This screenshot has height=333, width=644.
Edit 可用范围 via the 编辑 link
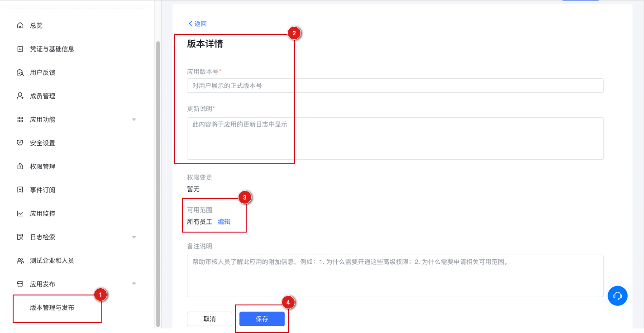[x=225, y=222]
